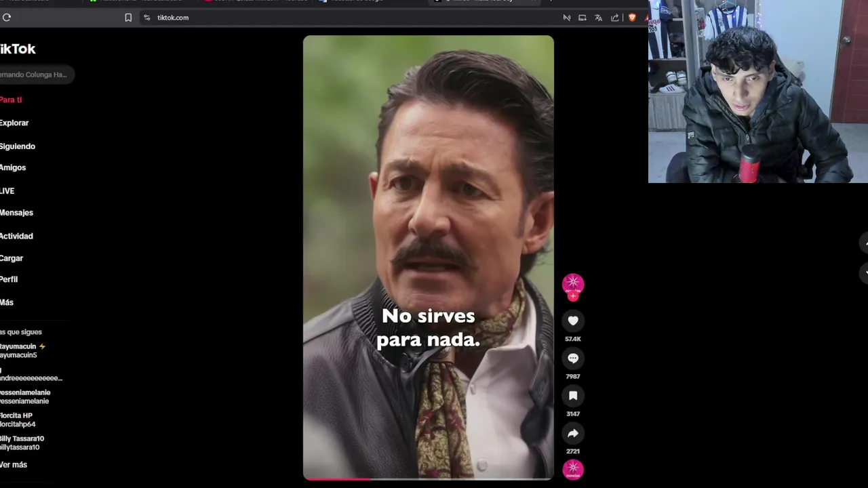Open site settings icon beside tiktok.com

tap(146, 18)
